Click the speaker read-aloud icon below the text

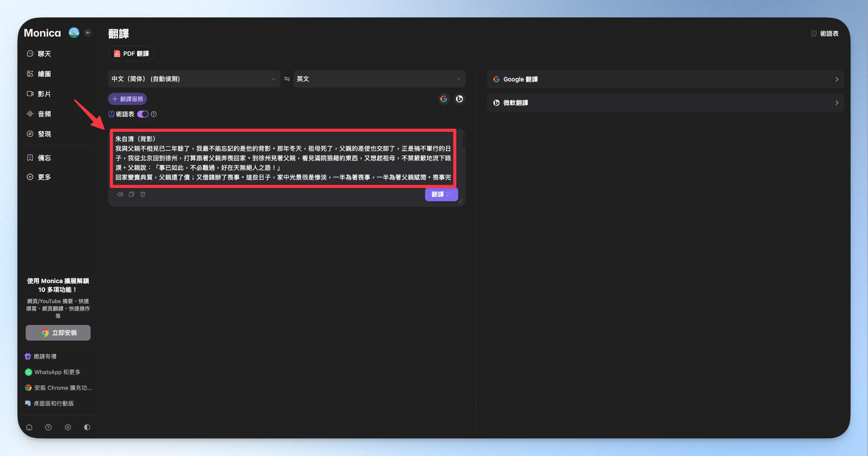(120, 194)
